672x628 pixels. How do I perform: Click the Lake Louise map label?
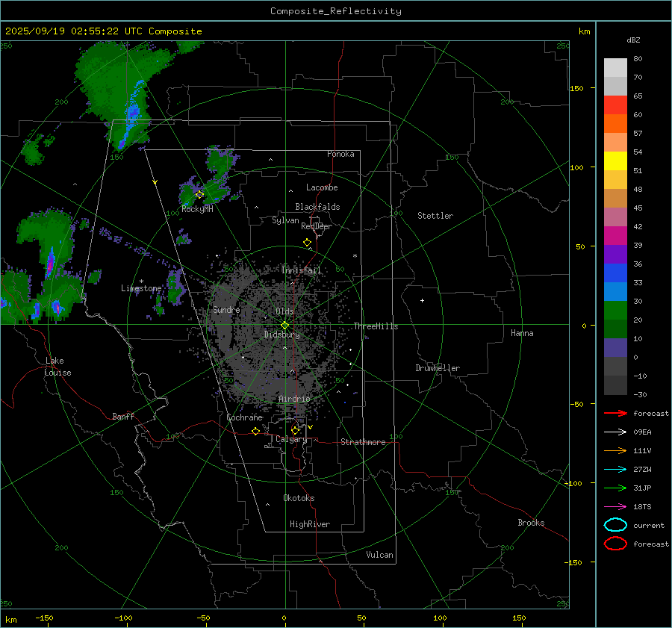pyautogui.click(x=57, y=367)
